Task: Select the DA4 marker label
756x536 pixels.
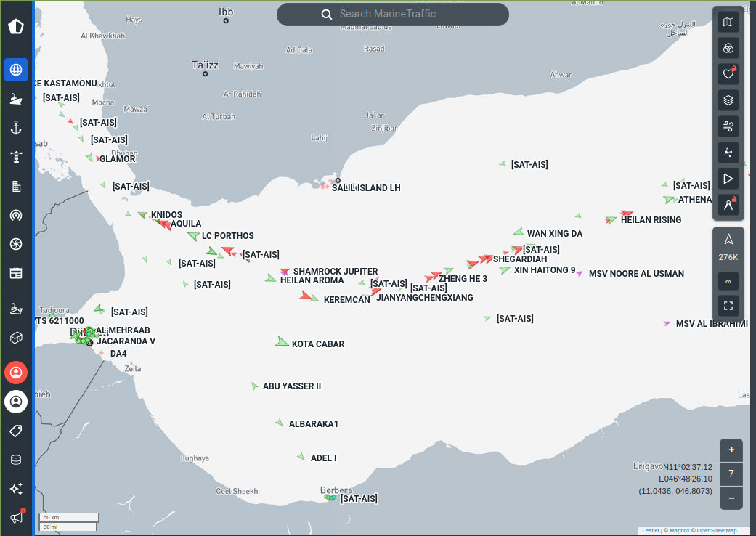Action: coord(118,354)
